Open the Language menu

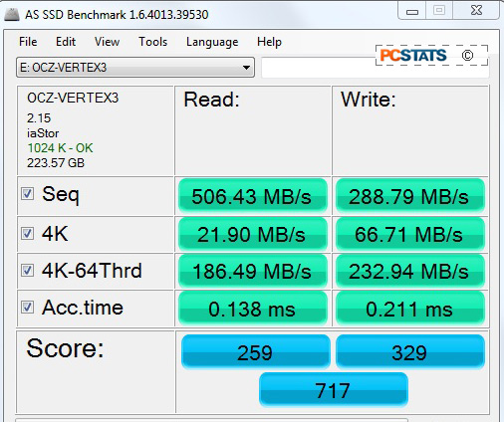tap(212, 42)
